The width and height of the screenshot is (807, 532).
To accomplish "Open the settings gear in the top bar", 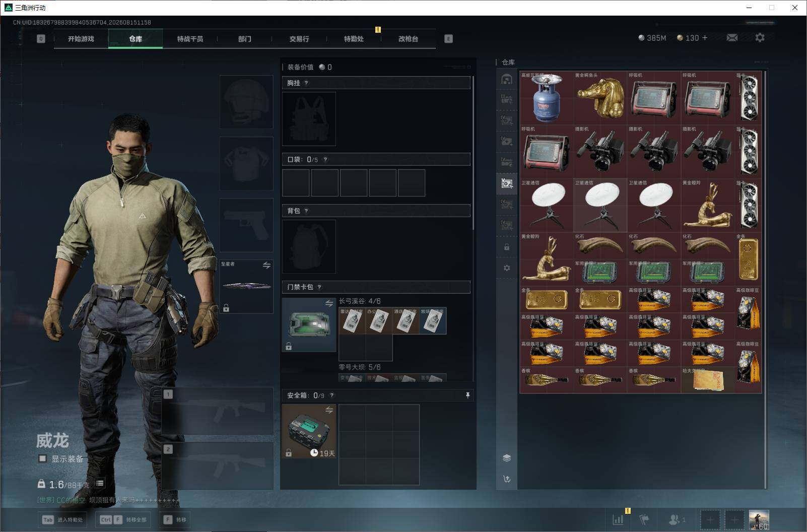I will pos(760,38).
